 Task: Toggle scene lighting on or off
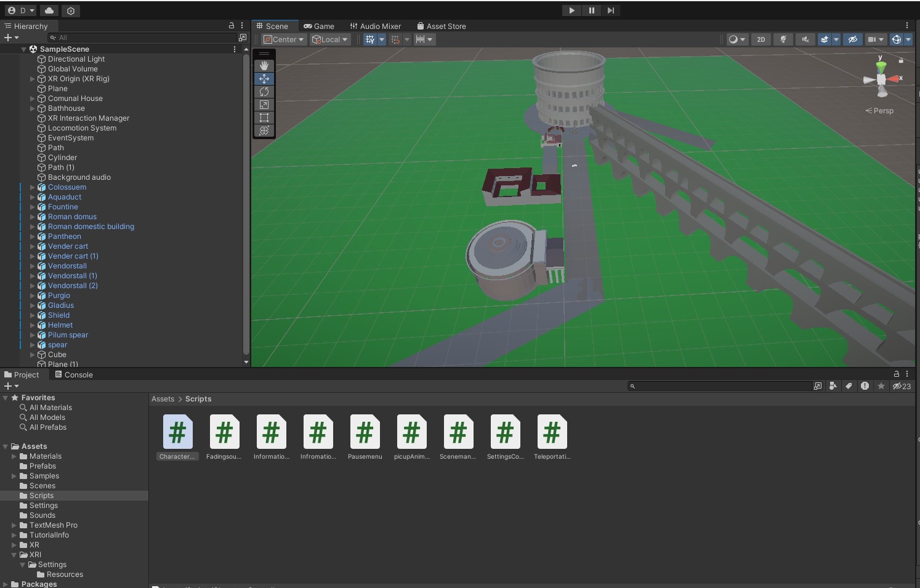(x=783, y=39)
